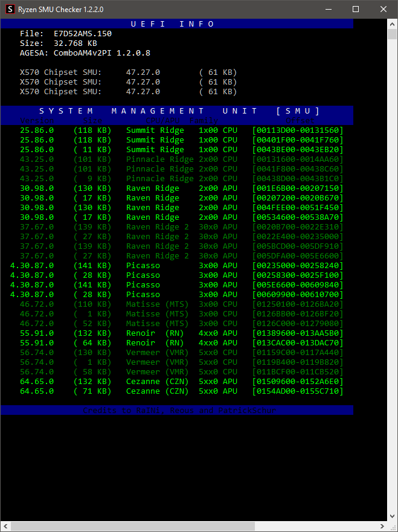Click offset [0022E400-00235000]
Image resolution: width=398 pixels, height=532 pixels.
click(298, 237)
